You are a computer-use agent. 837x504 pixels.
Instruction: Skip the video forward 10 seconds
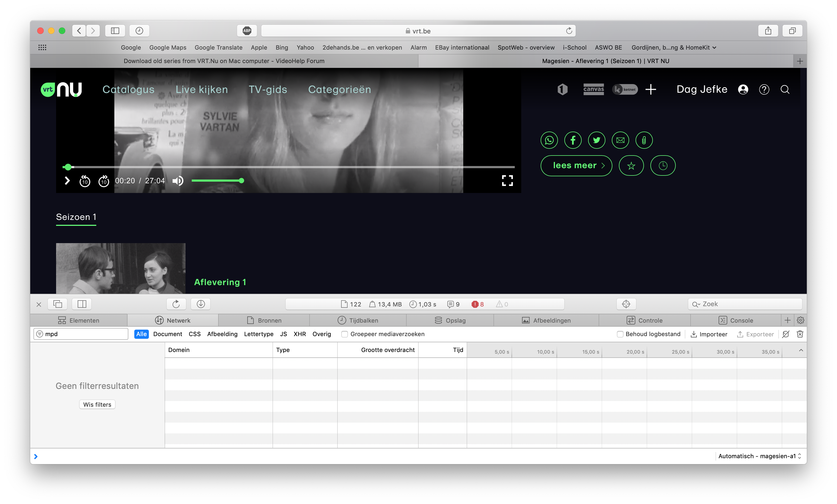(x=104, y=181)
